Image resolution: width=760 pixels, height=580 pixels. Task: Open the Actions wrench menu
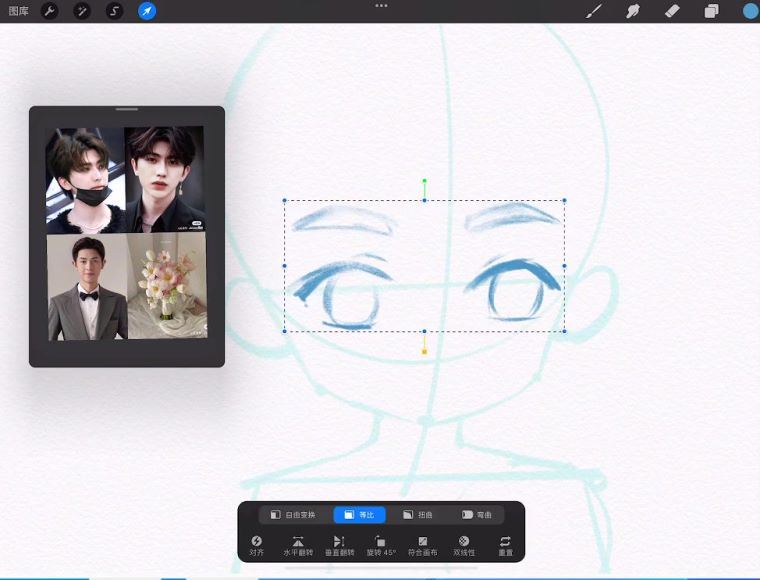click(49, 11)
